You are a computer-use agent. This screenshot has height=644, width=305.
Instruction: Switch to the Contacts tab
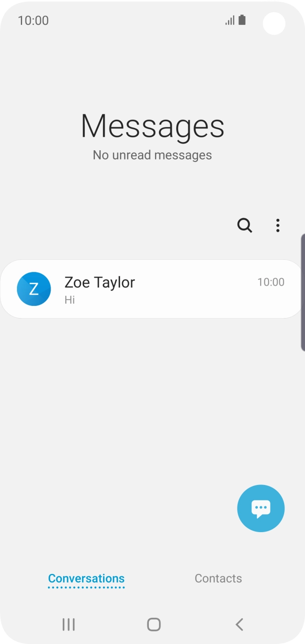pos(218,578)
